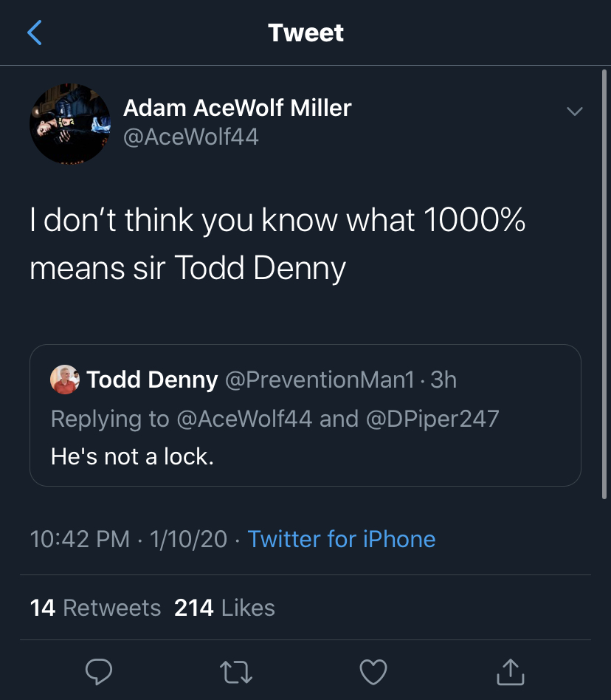Viewport: 611px width, 700px height.
Task: Open the tweet options chevron
Action: click(573, 111)
